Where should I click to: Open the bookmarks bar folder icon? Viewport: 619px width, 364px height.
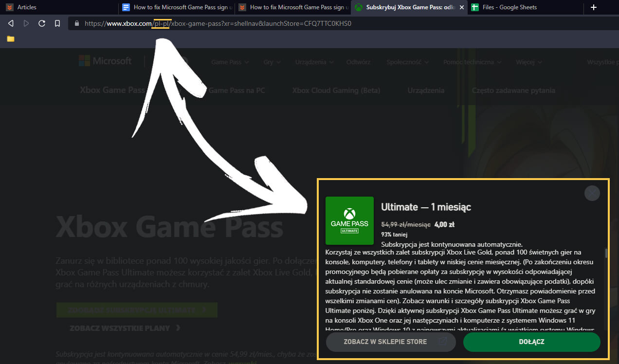click(11, 39)
